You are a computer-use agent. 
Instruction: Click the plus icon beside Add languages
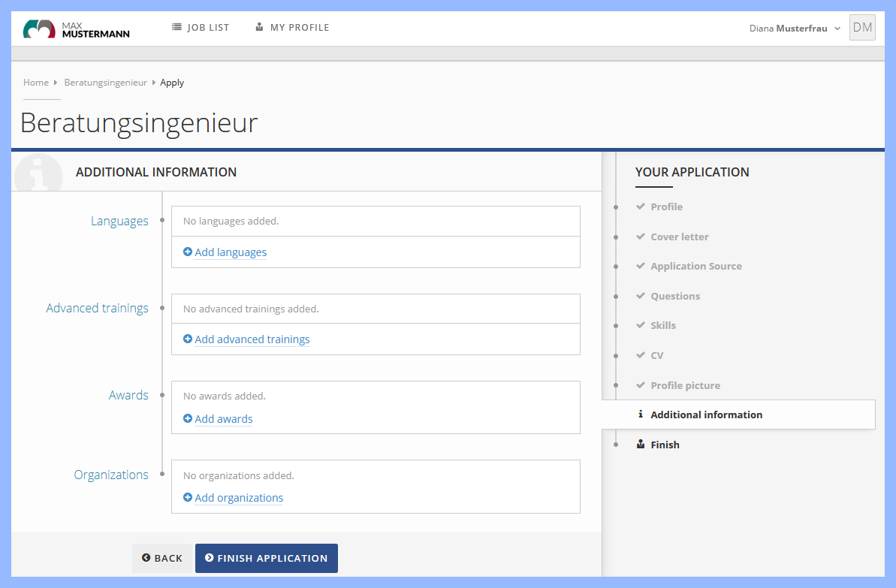coord(187,252)
